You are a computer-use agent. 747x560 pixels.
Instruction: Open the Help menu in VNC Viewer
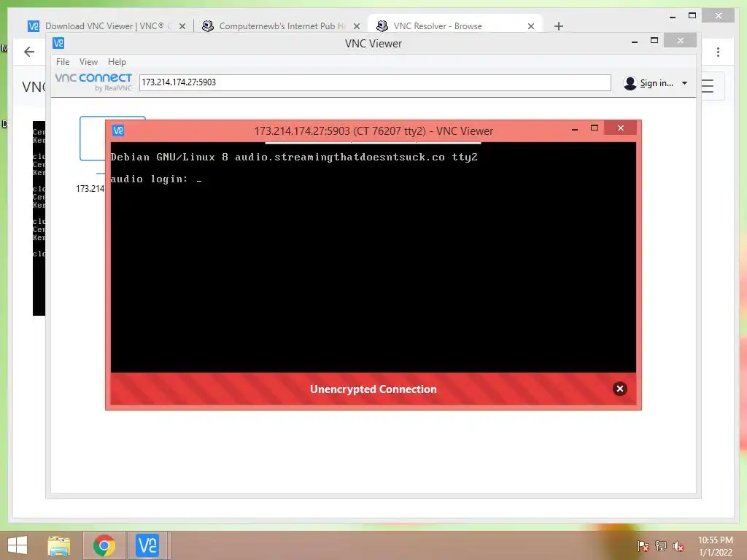pyautogui.click(x=117, y=62)
